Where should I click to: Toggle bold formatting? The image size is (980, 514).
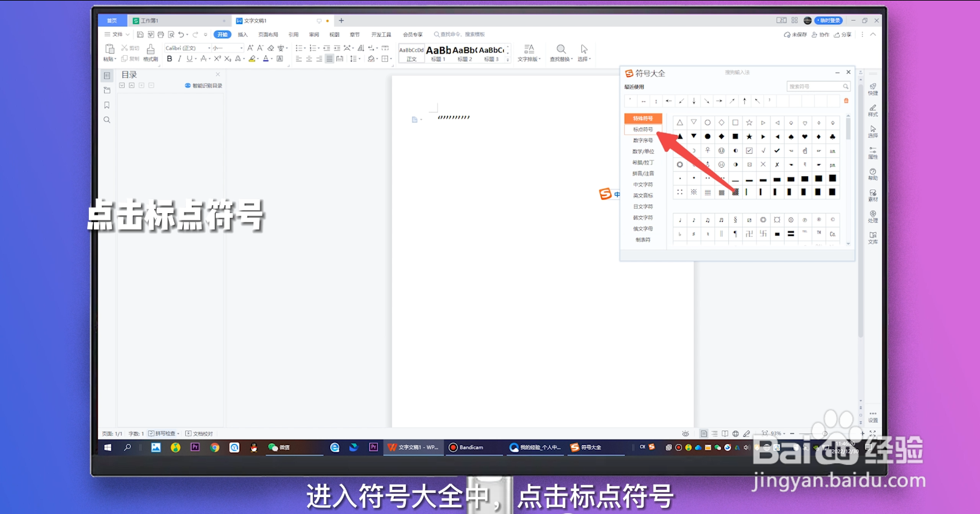point(169,59)
